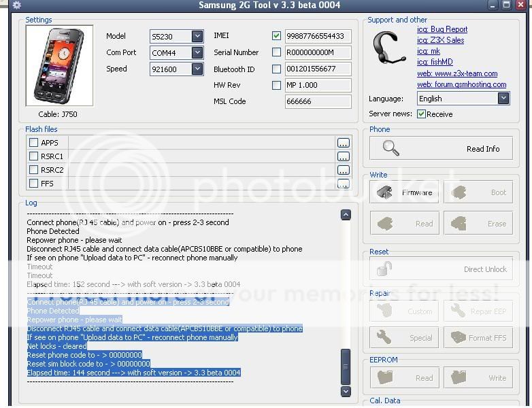The width and height of the screenshot is (532, 408).
Task: Enable the HW Rev checkbox
Action: point(276,85)
